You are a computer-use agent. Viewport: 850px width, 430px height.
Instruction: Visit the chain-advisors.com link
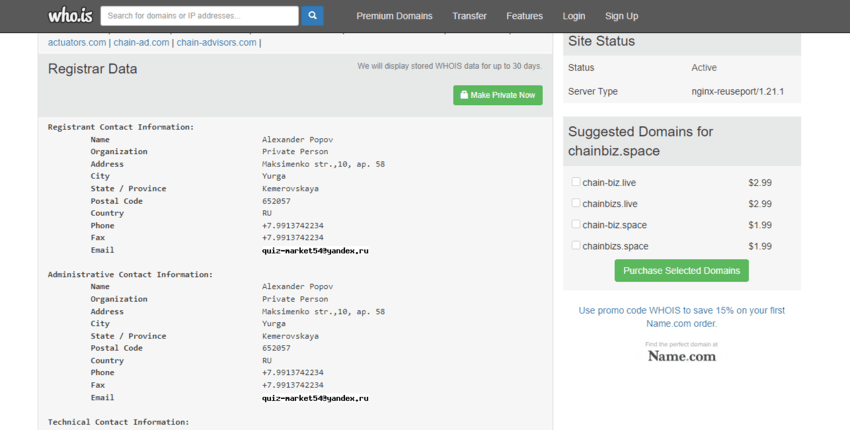tap(216, 43)
